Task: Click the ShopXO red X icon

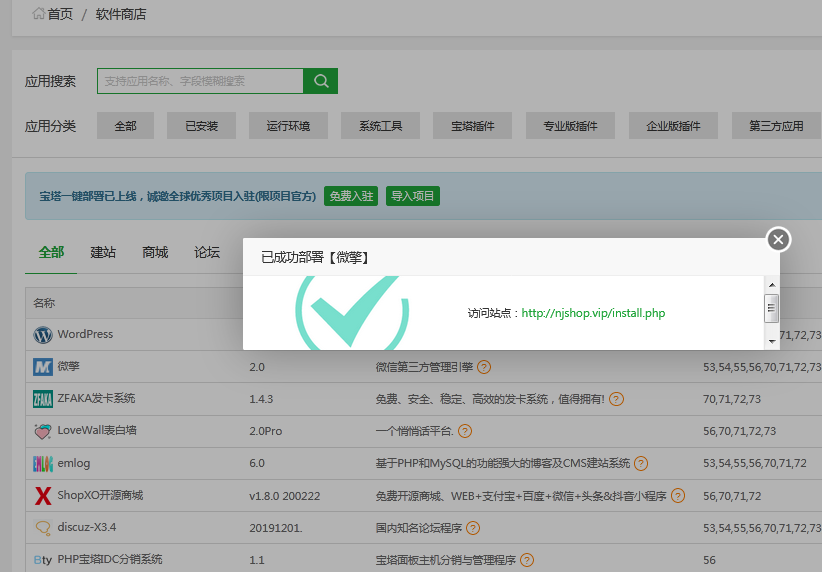Action: point(42,496)
